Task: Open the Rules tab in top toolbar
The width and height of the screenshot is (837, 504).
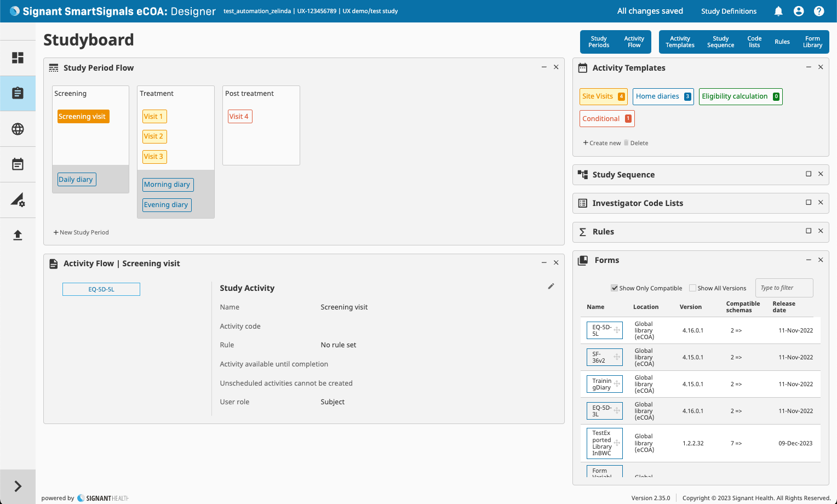Action: tap(782, 42)
